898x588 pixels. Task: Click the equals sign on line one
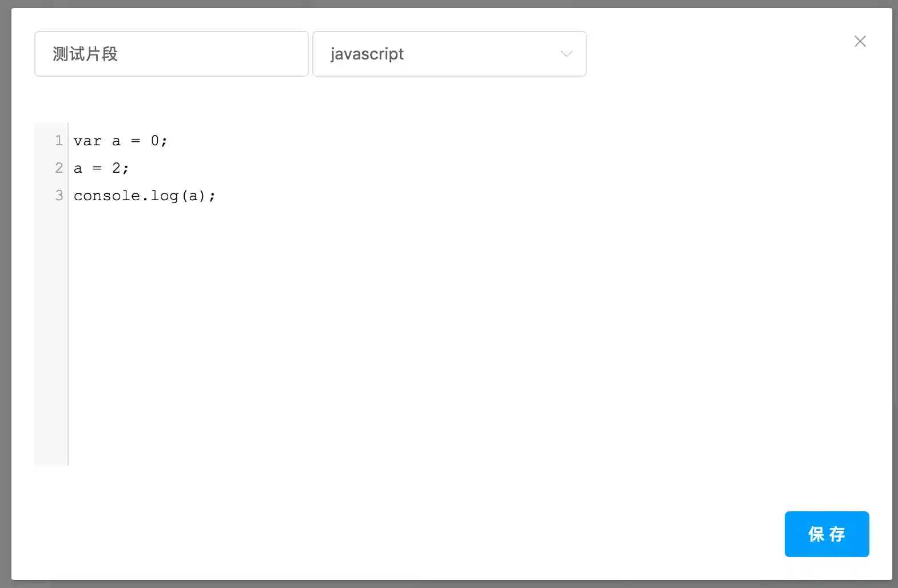136,141
